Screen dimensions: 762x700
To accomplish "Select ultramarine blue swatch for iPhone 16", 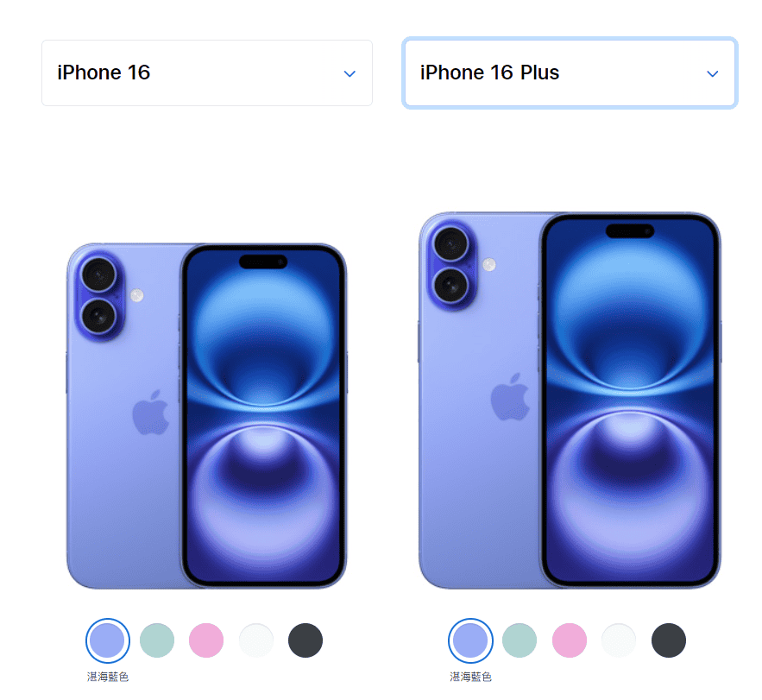I will [x=107, y=640].
